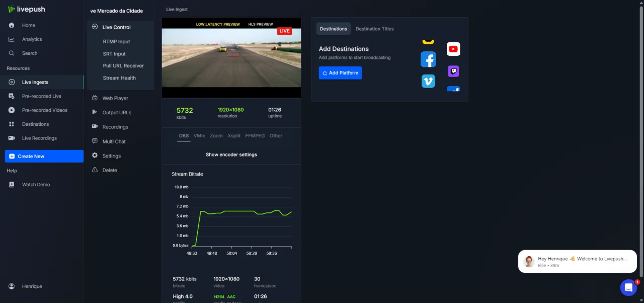The image size is (644, 303).
Task: Select the Zoom encoder tab
Action: point(216,136)
